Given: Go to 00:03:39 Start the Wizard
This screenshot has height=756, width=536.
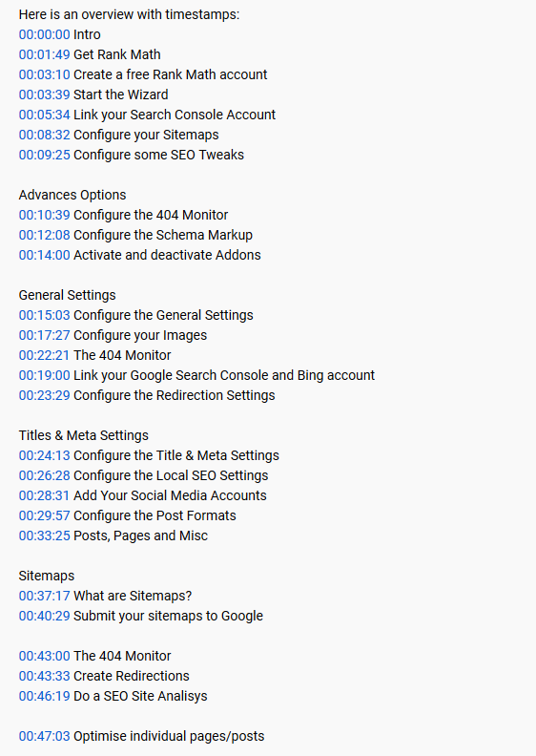Looking at the screenshot, I should (x=44, y=94).
